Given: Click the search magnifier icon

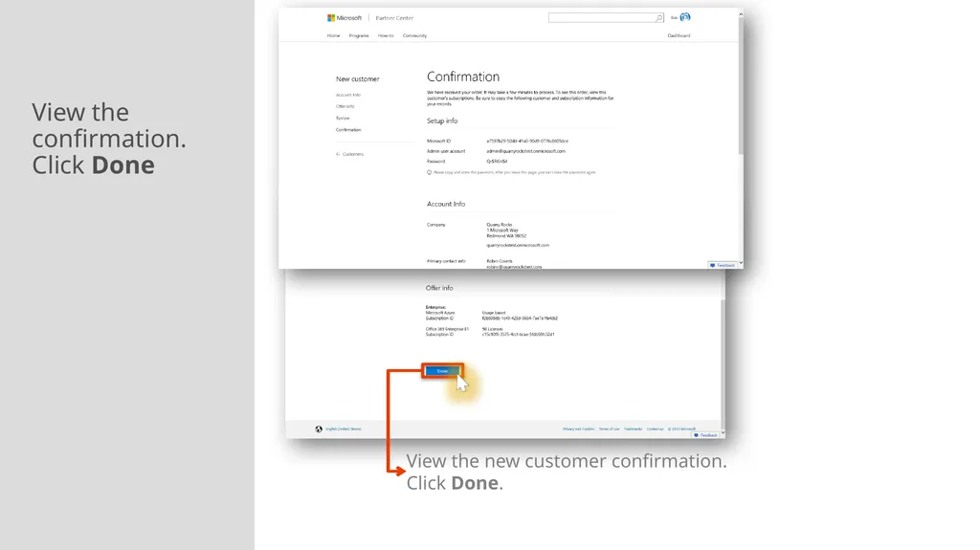Looking at the screenshot, I should [658, 18].
